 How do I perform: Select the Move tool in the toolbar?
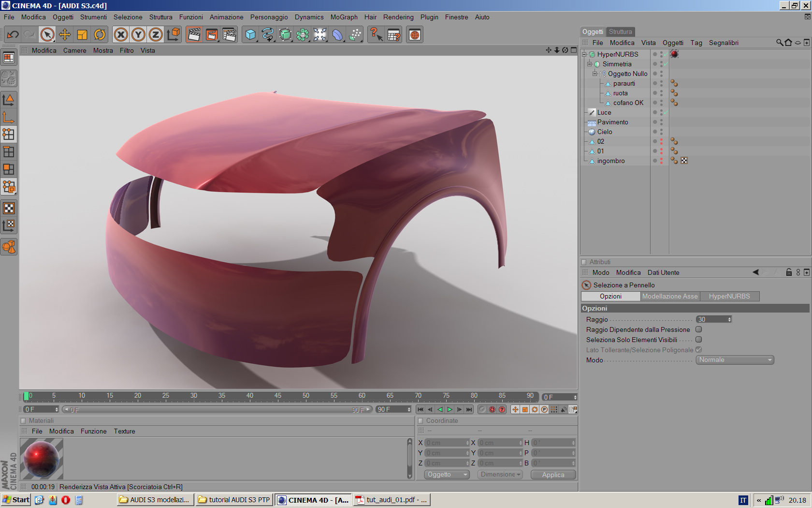(65, 34)
